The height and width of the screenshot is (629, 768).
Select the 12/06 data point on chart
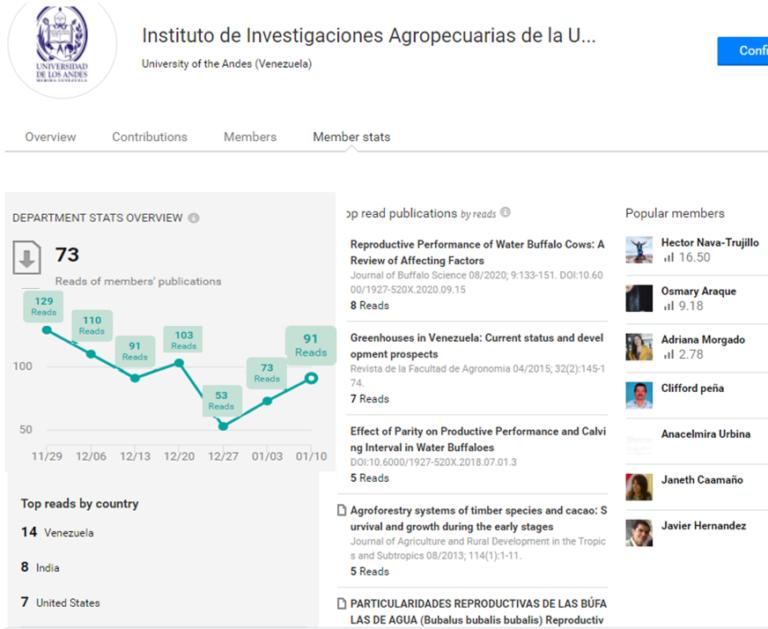point(91,354)
